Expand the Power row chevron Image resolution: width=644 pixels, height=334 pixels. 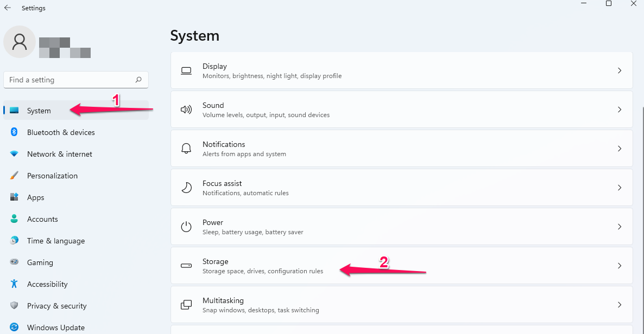(620, 227)
